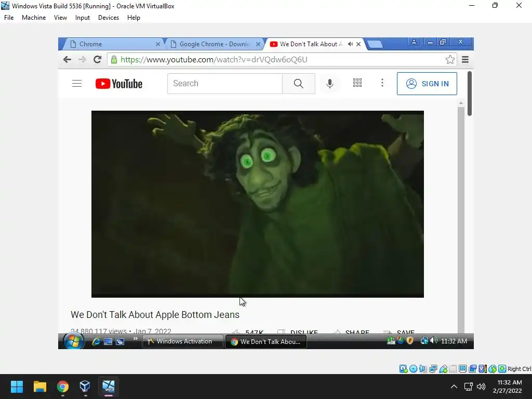The height and width of the screenshot is (399, 532).
Task: Click VirtualBox hard disk activity indicator
Action: (x=403, y=369)
